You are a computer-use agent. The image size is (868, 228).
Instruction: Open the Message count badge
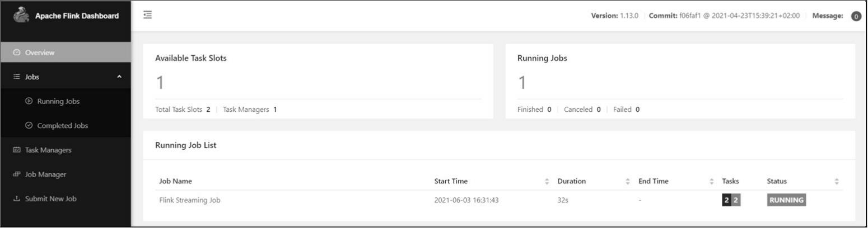click(856, 16)
